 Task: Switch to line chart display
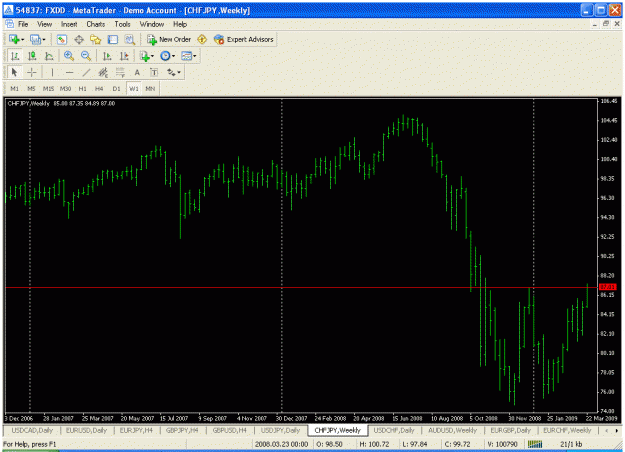[x=49, y=56]
